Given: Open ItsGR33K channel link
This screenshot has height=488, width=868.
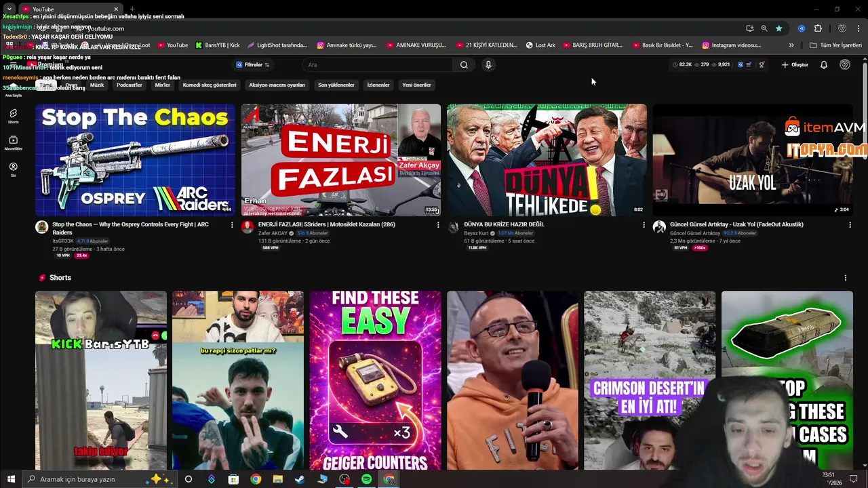Looking at the screenshot, I should [x=63, y=241].
